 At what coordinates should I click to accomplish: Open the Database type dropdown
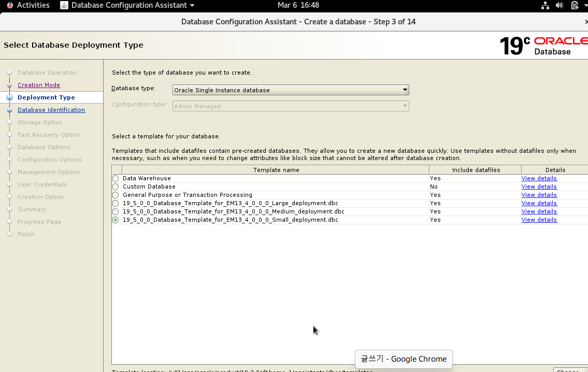tap(291, 90)
